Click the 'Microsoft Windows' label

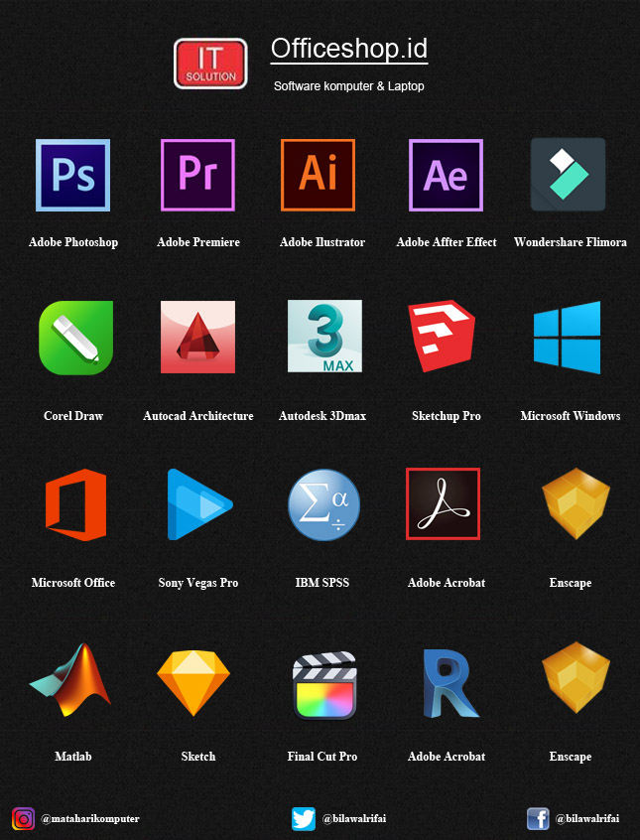tap(571, 416)
